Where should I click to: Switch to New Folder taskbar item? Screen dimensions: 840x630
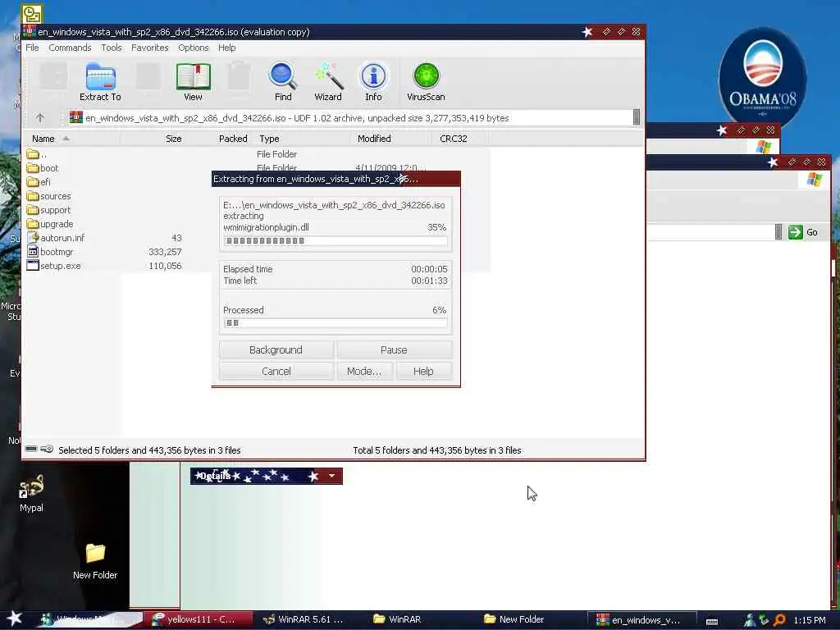pos(531,619)
